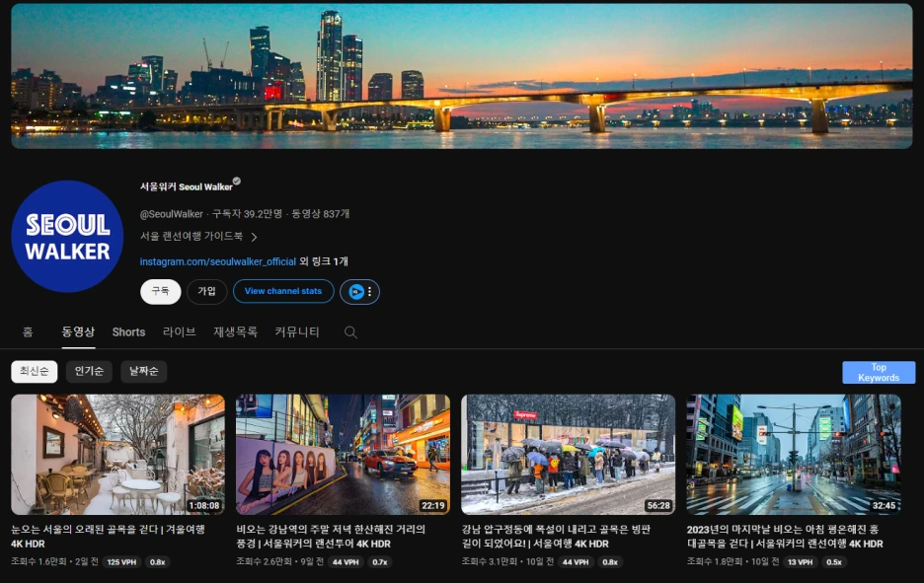
Task: Open the 재생목록 tab
Action: tap(235, 332)
